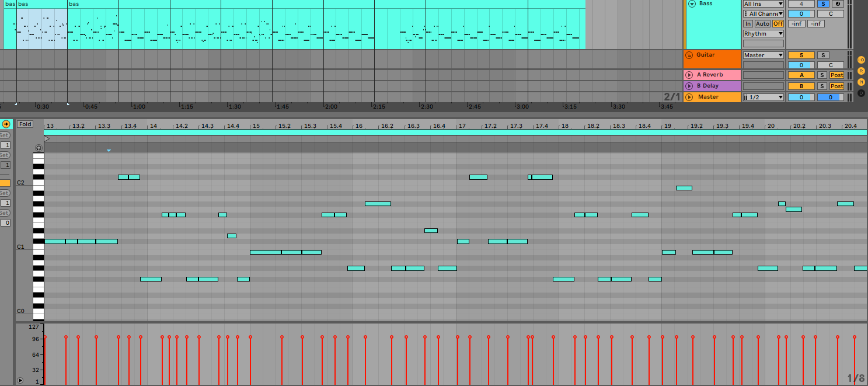Solo the Bass track with its S button

[823, 4]
